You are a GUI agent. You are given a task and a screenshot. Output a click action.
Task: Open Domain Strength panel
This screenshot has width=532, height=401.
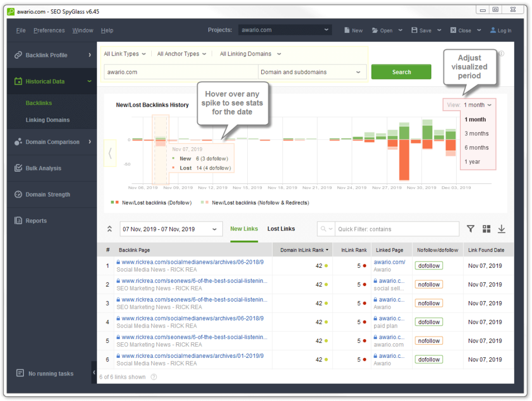(47, 195)
